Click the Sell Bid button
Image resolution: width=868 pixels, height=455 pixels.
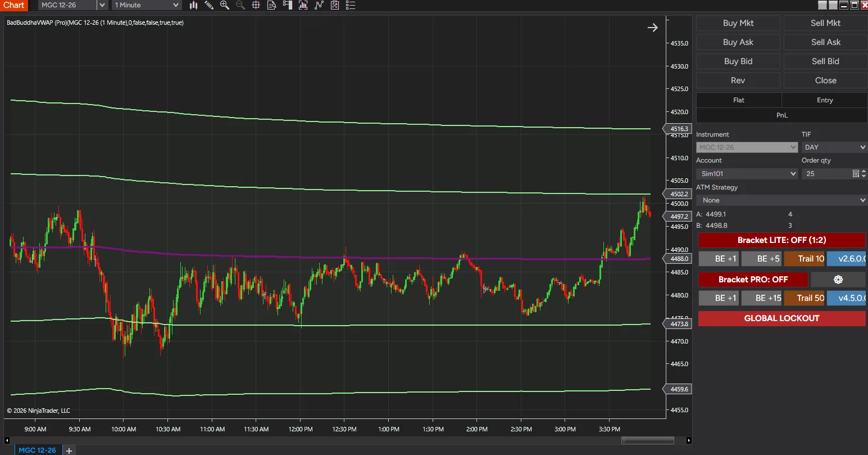click(825, 61)
